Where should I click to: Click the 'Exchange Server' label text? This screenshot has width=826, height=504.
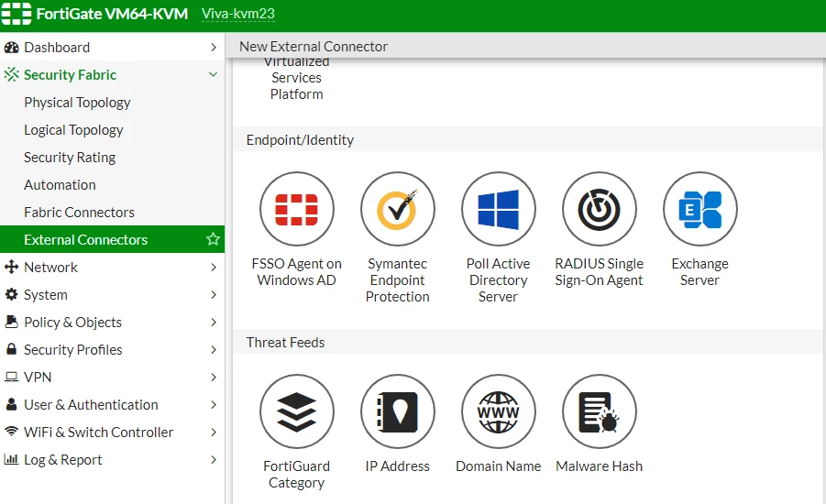[700, 272]
